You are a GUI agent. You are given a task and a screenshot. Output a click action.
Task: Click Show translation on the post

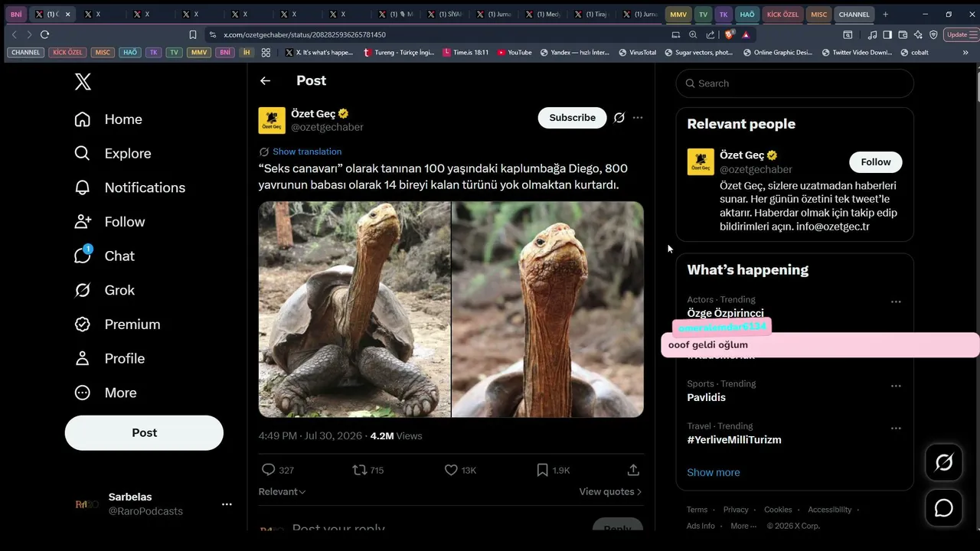point(307,152)
